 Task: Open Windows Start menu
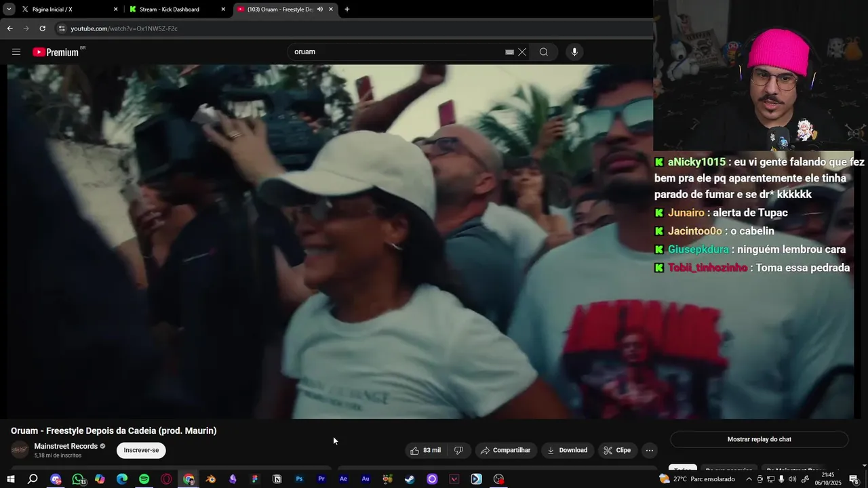click(11, 479)
